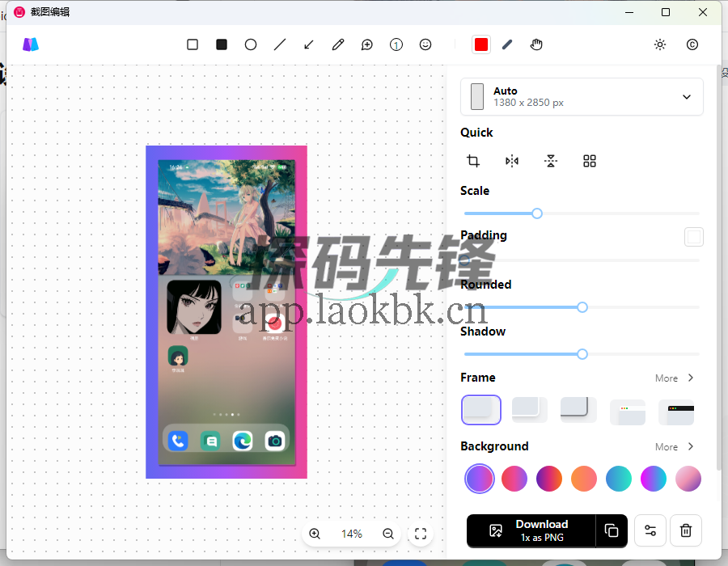728x566 pixels.
Task: Select the third dark-edged frame style
Action: pyautogui.click(x=578, y=410)
